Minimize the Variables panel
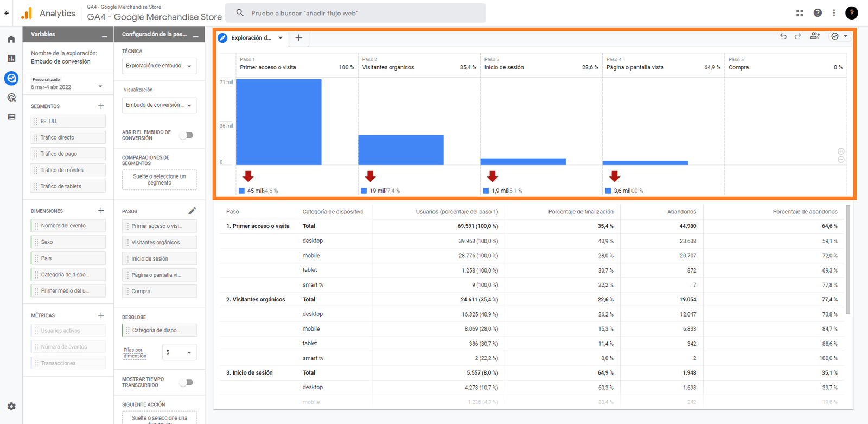Image resolution: width=868 pixels, height=424 pixels. (x=104, y=36)
